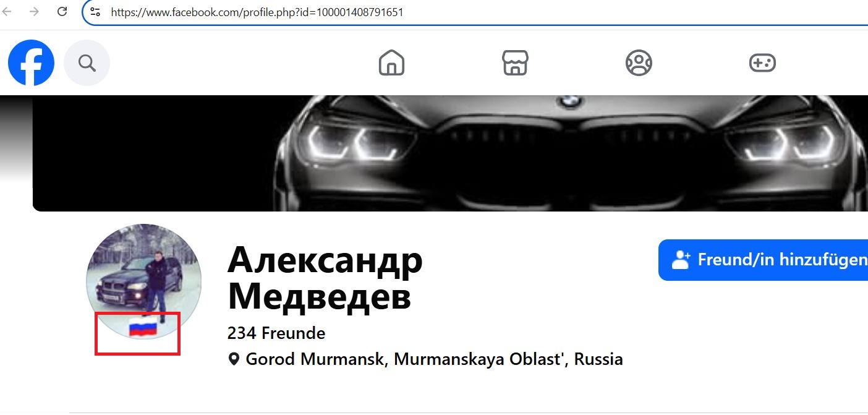
Task: Click the location pin icon
Action: click(234, 359)
